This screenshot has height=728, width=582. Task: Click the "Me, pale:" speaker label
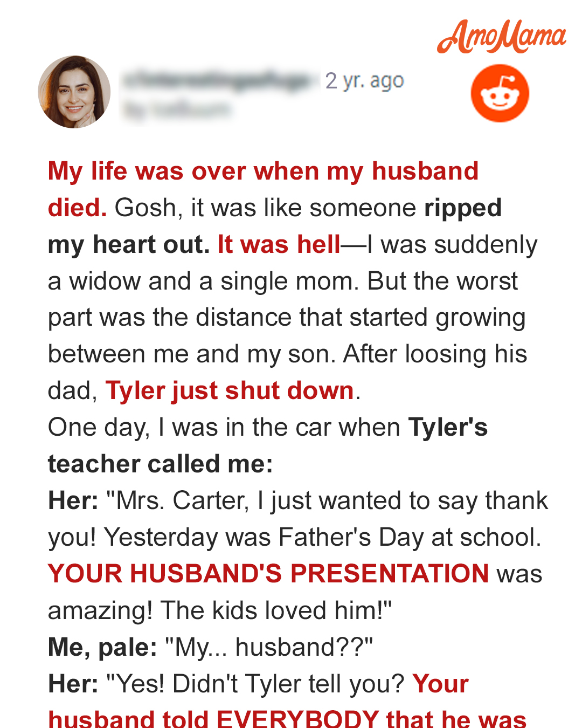(x=102, y=647)
